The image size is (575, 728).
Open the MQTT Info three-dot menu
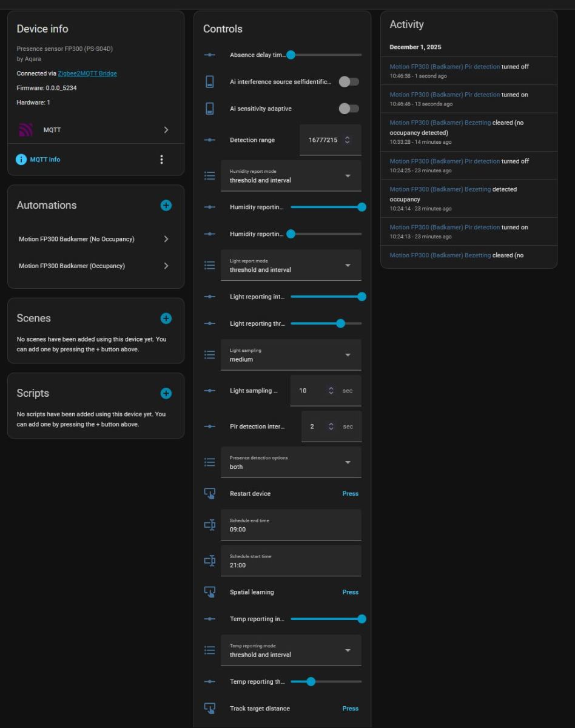pyautogui.click(x=161, y=160)
